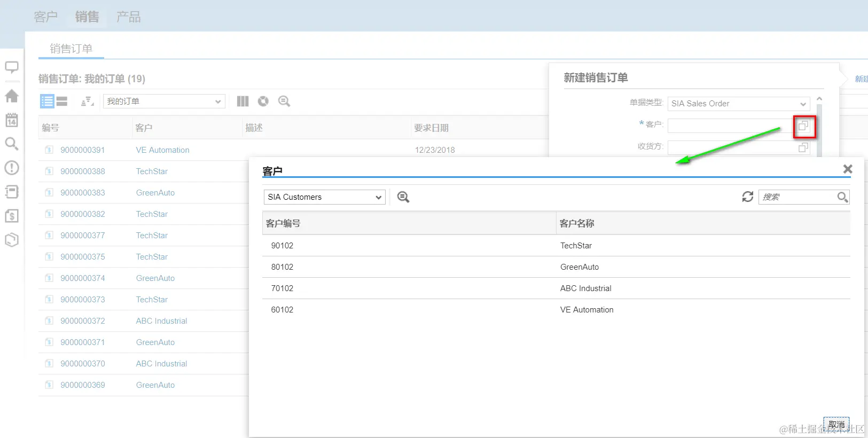Open order link 9000000370

[83, 364]
